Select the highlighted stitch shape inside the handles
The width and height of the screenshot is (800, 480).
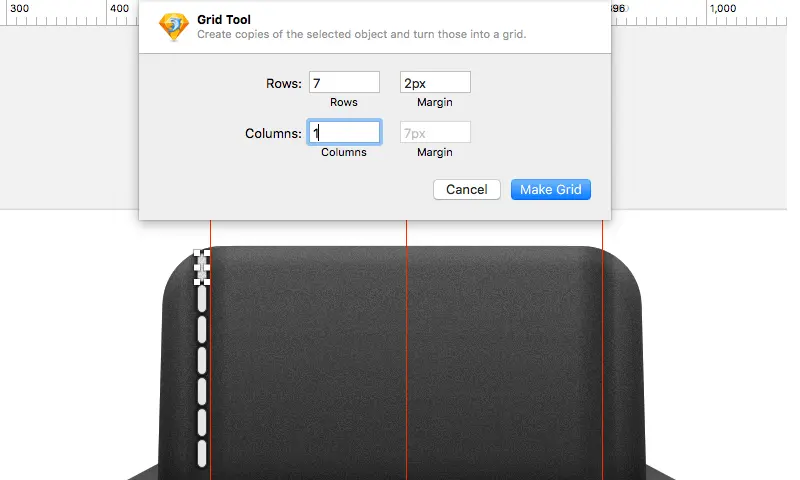click(x=202, y=267)
